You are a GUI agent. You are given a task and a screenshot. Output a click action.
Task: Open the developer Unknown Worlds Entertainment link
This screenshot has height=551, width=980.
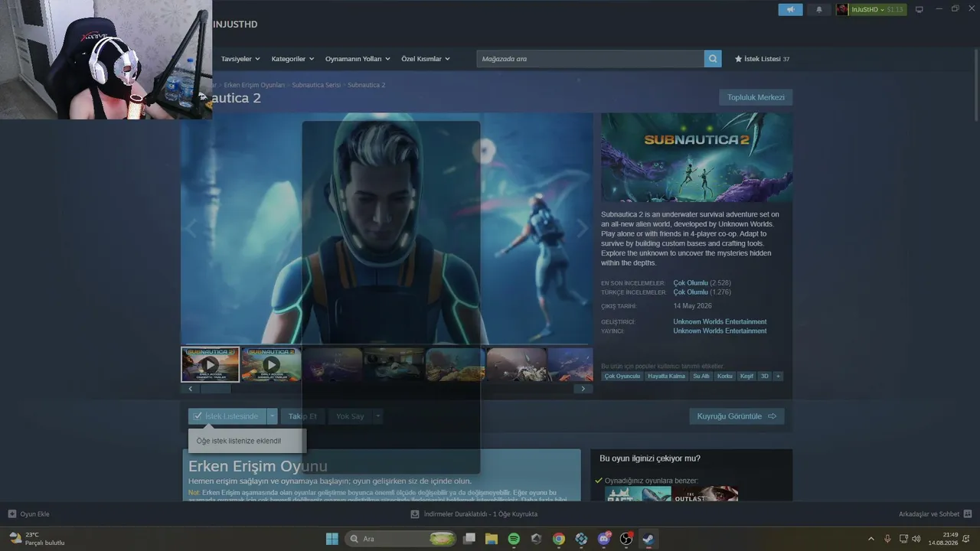pyautogui.click(x=720, y=322)
